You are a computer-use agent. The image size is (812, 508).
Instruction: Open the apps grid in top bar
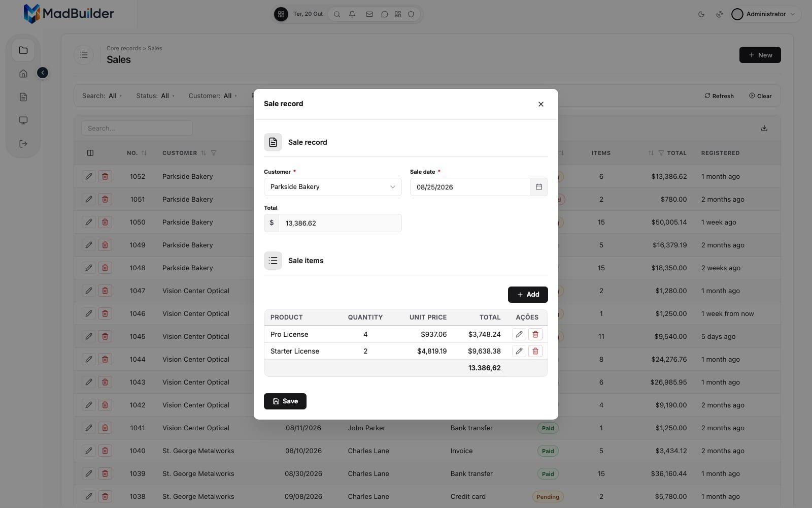click(x=281, y=14)
